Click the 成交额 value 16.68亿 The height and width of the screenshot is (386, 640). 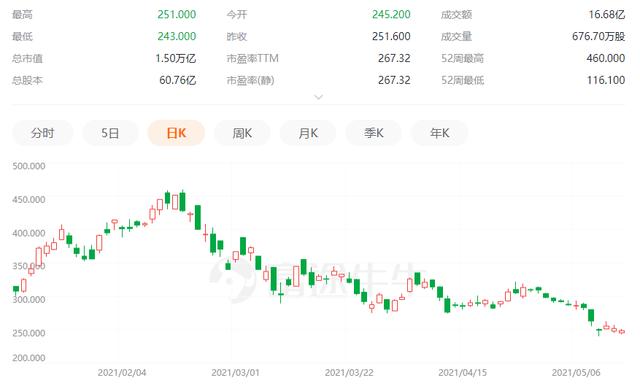click(607, 14)
